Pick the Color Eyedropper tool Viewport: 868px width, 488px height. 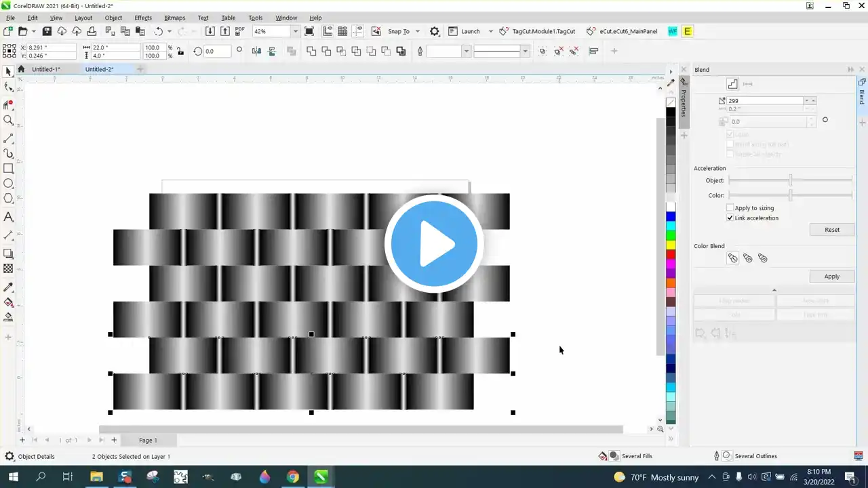(x=8, y=287)
